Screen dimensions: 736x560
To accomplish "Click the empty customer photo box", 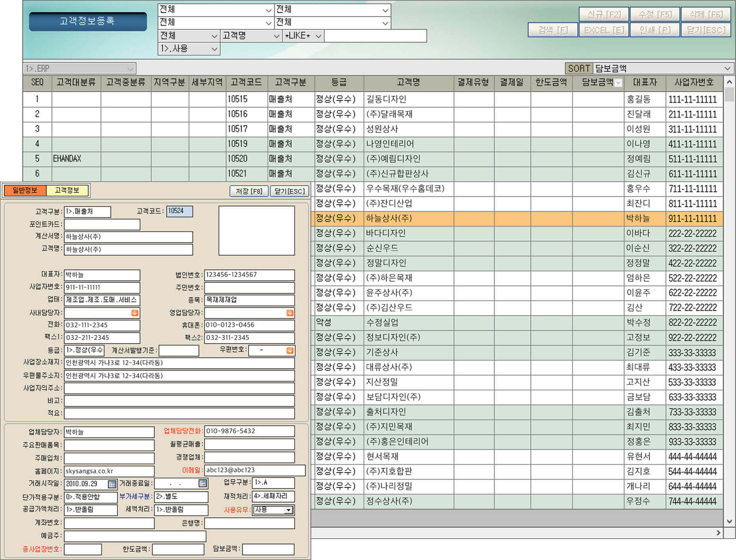I will coord(257,231).
